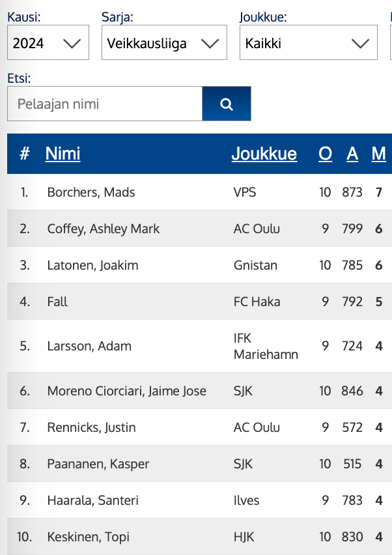Click Keskinen, Topi entry
This screenshot has width=392, height=555.
(x=89, y=537)
